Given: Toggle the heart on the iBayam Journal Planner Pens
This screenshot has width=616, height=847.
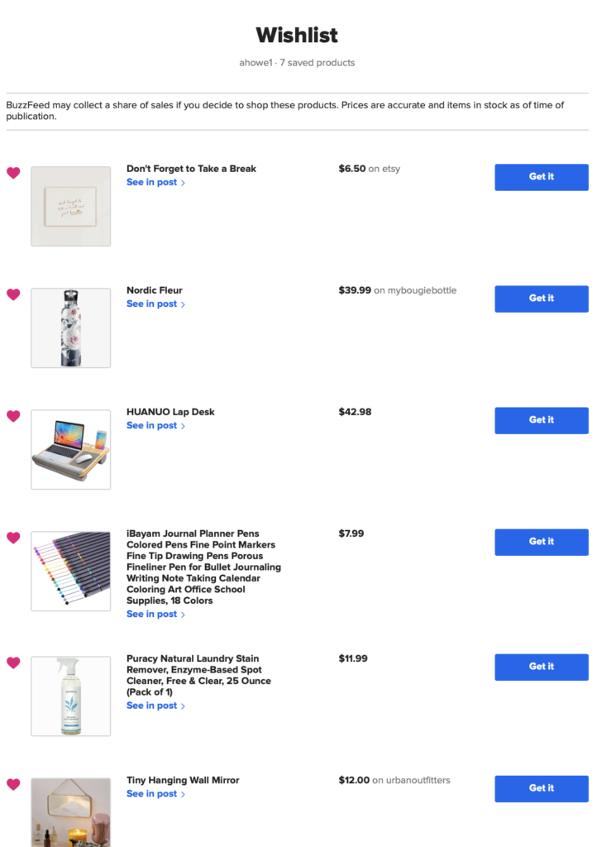Looking at the screenshot, I should [x=13, y=538].
